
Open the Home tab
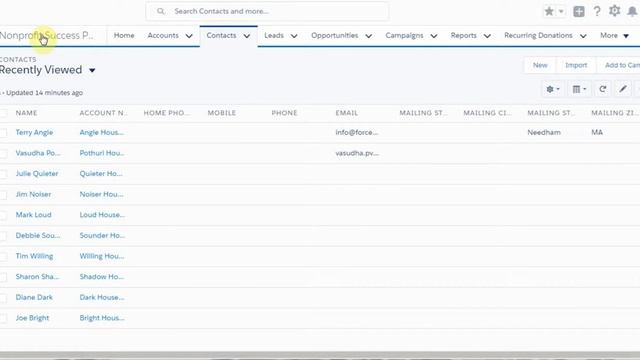(124, 36)
